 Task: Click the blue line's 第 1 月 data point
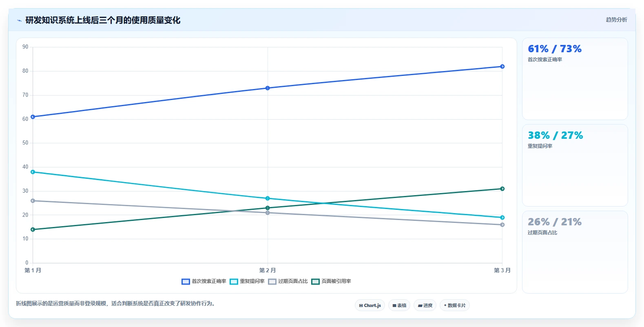pos(33,117)
